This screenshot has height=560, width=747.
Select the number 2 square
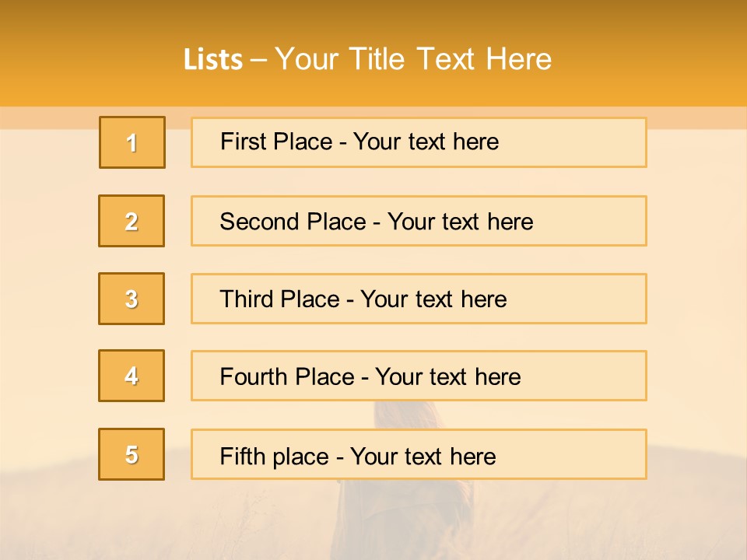pos(132,221)
